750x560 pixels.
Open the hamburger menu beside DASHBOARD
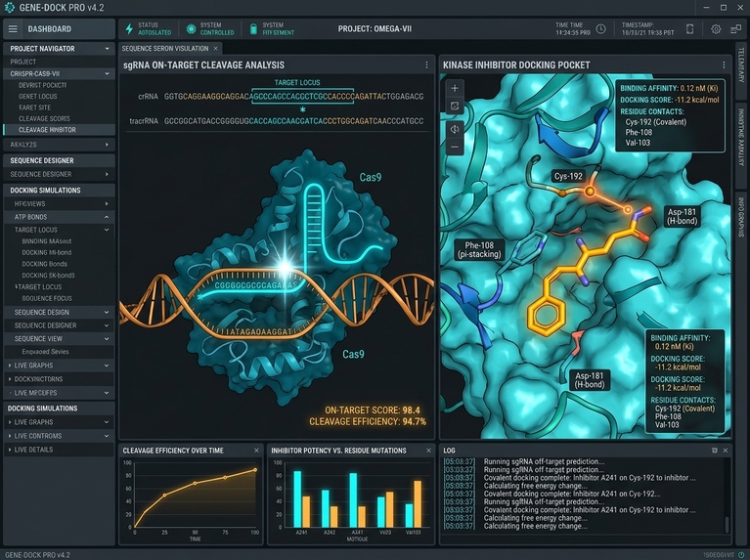pos(13,29)
